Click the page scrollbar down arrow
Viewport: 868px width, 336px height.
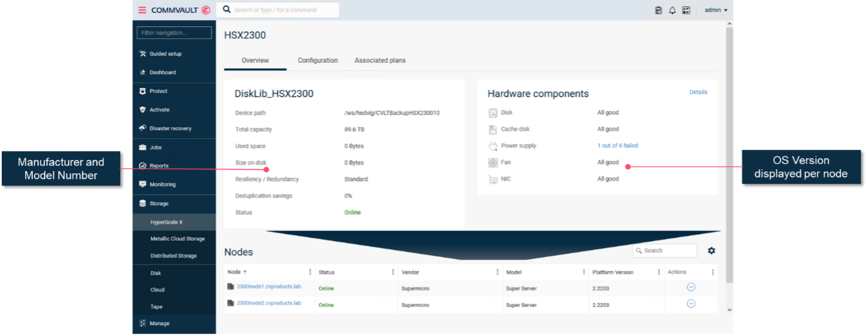coord(729,310)
